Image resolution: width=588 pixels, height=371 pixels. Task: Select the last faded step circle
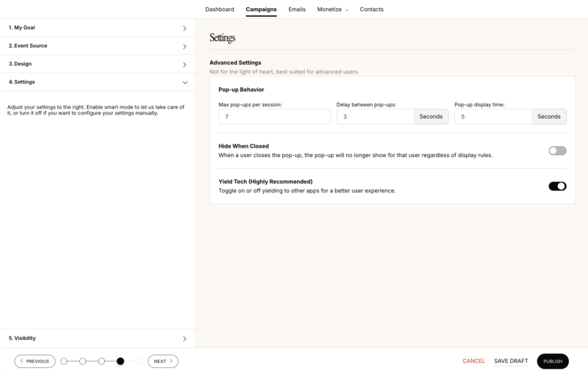[x=139, y=361]
